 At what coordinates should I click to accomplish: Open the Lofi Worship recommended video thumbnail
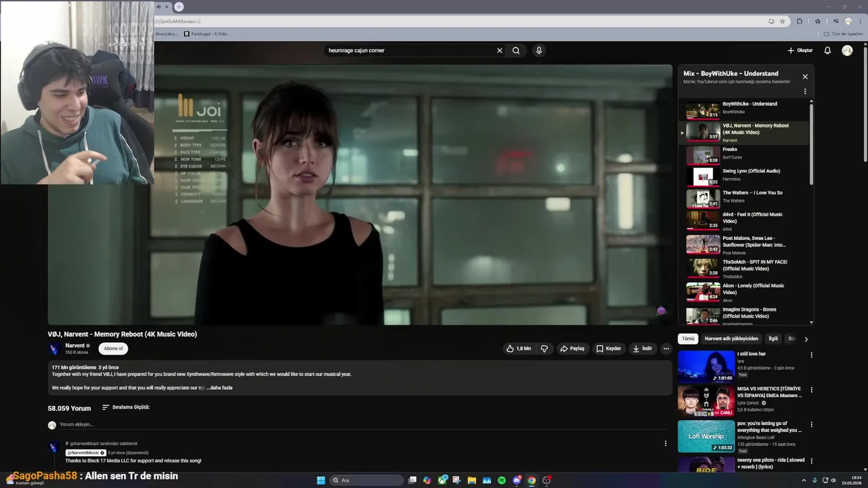click(x=706, y=436)
